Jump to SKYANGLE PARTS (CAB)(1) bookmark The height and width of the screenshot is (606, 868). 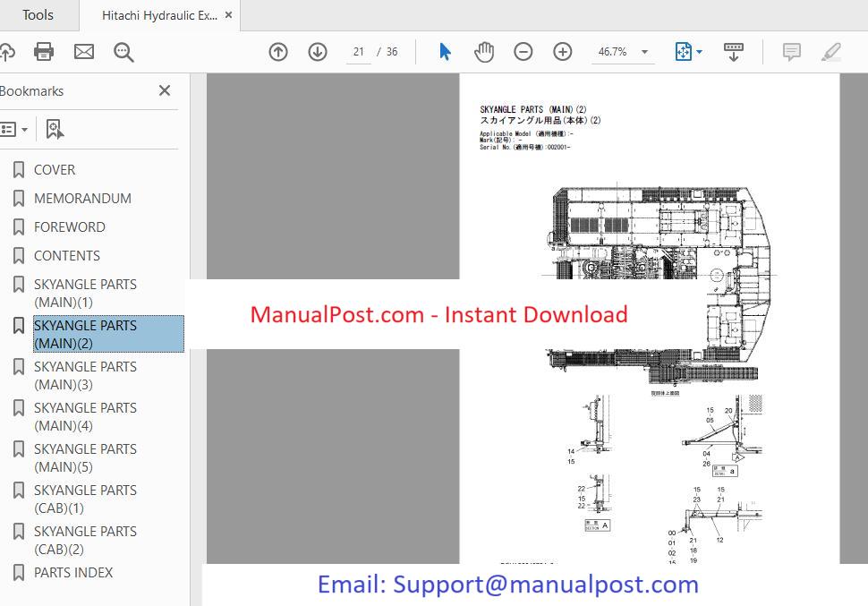pyautogui.click(x=85, y=499)
